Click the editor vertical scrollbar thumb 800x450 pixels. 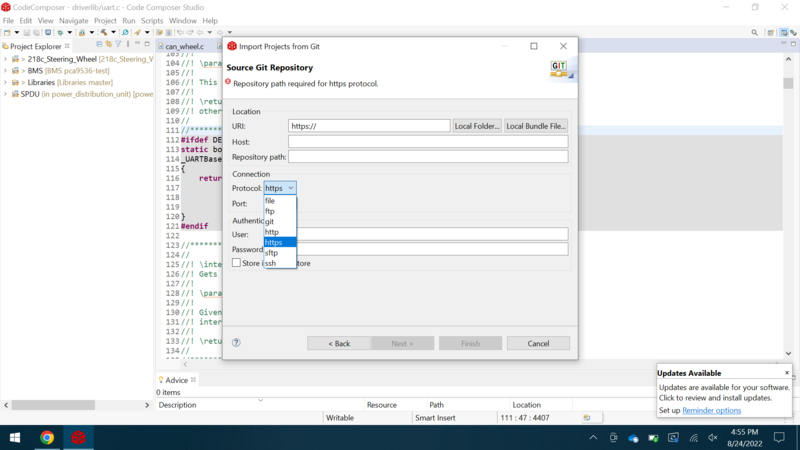click(x=788, y=83)
